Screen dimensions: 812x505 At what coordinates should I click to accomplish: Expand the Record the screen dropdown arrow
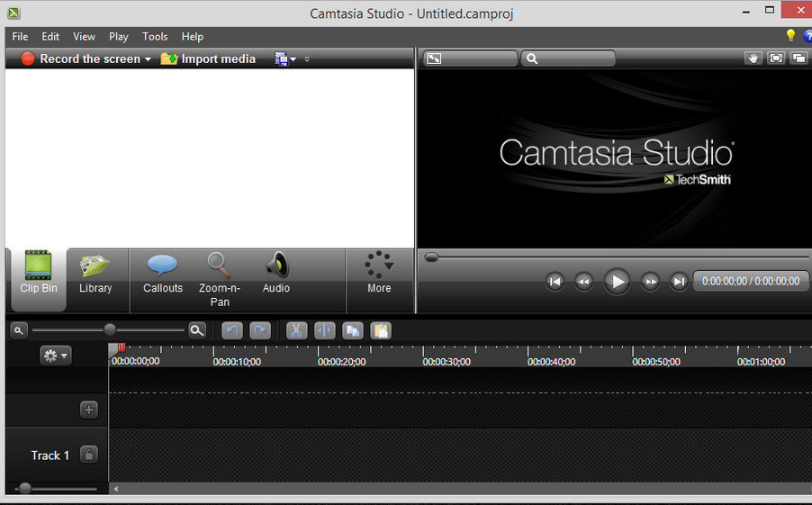tap(149, 59)
